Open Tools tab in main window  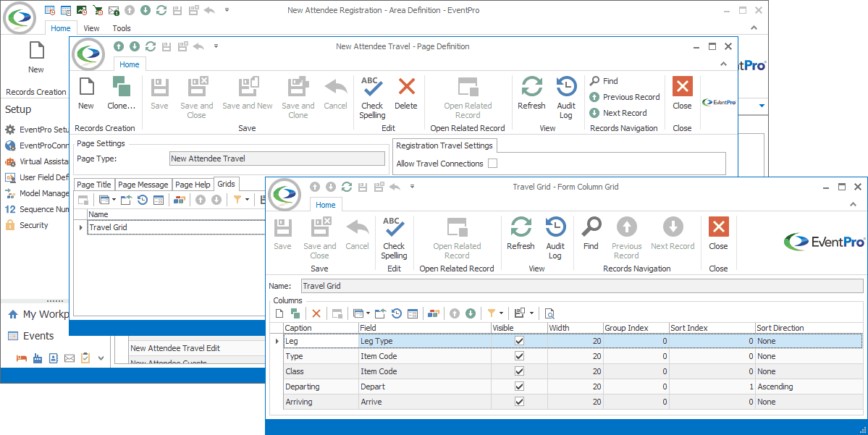tap(121, 28)
